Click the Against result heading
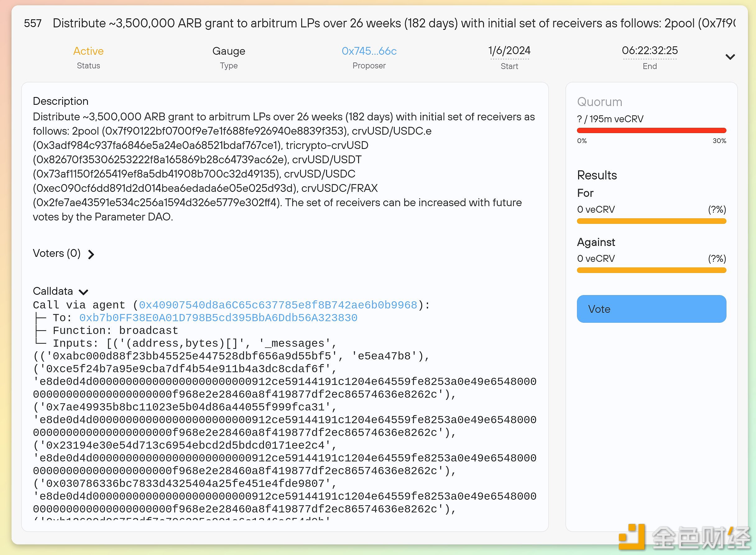The width and height of the screenshot is (756, 555). pyautogui.click(x=596, y=242)
